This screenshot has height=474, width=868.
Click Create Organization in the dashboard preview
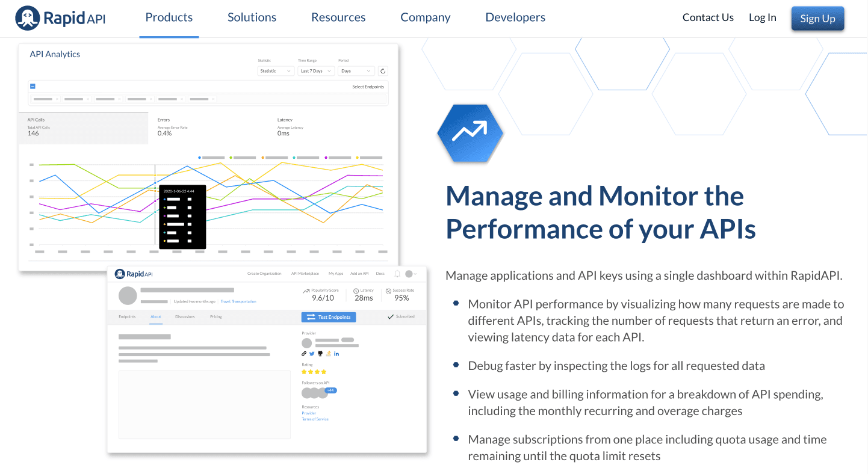click(x=264, y=274)
